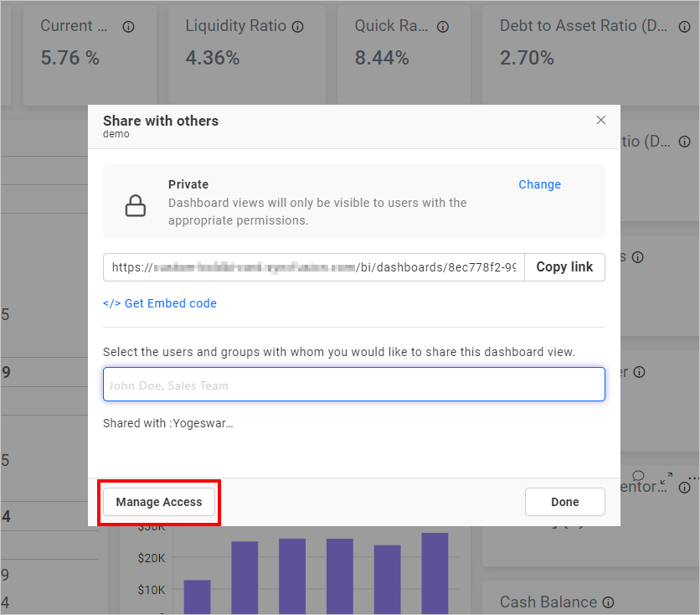Click the Quick Ratio info icon
Image resolution: width=700 pixels, height=615 pixels.
443,26
